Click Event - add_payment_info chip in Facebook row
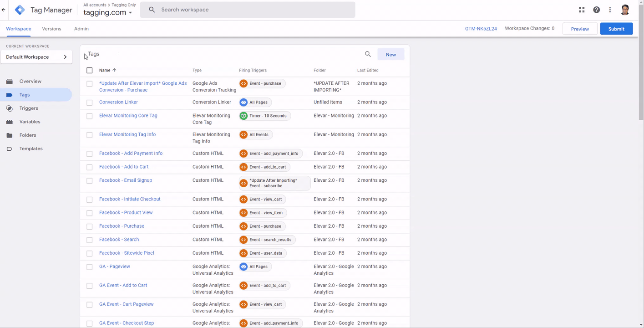This screenshot has width=644, height=328. click(270, 154)
